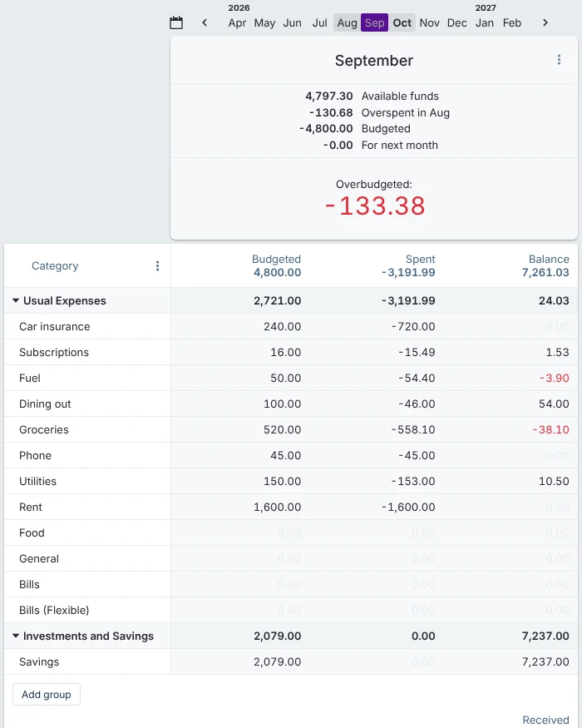Click the Usual Expenses total spent -3,191.99
Image resolution: width=582 pixels, height=728 pixels.
coord(408,301)
